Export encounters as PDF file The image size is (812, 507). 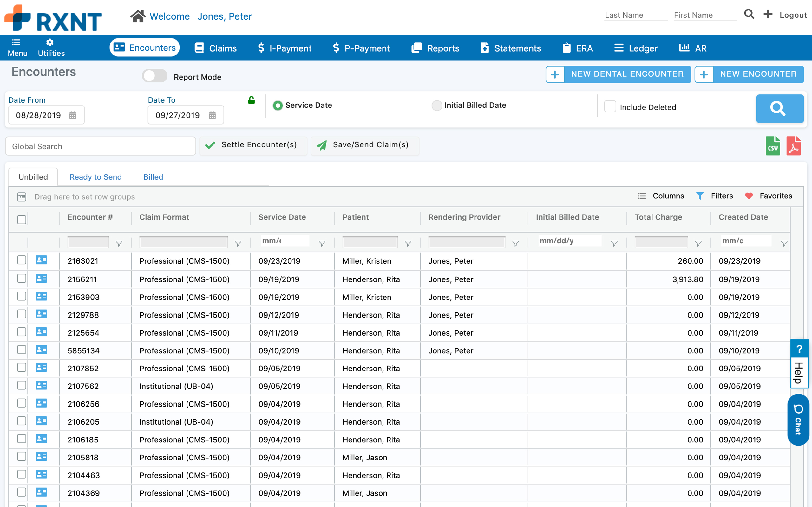(794, 146)
